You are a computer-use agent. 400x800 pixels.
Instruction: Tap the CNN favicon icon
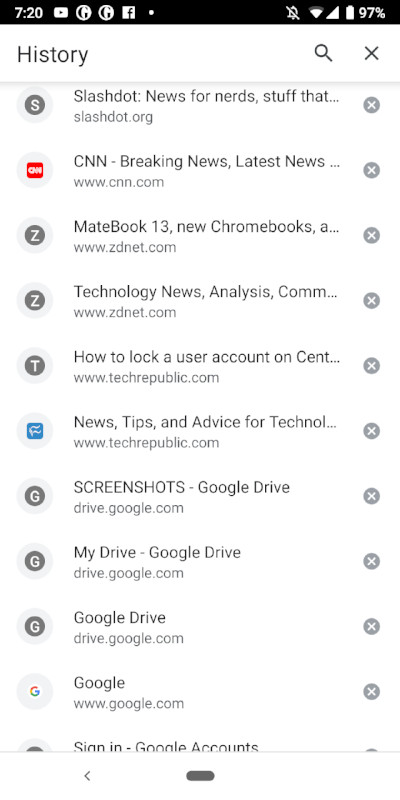(35, 170)
